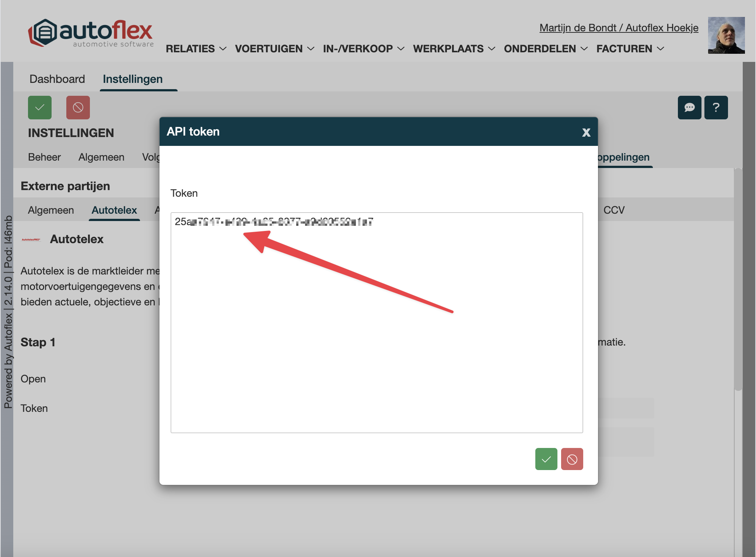Open the WERKPLAATS dropdown menu
This screenshot has height=557, width=756.
[454, 49]
